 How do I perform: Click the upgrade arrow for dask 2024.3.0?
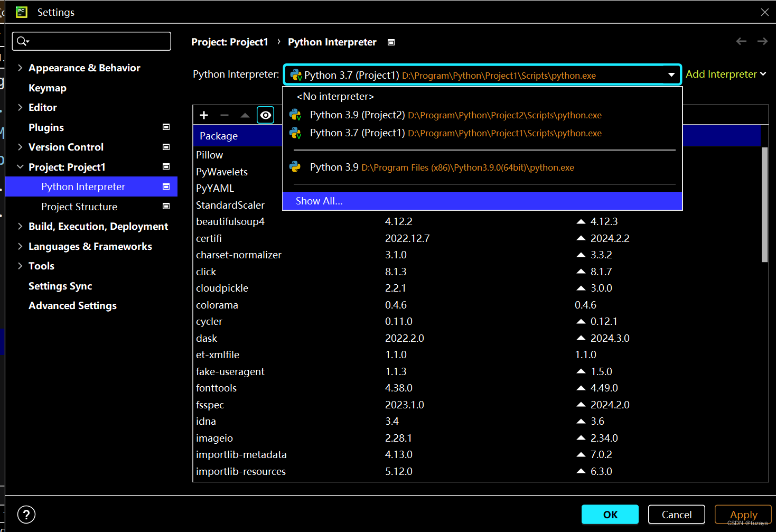pos(581,338)
